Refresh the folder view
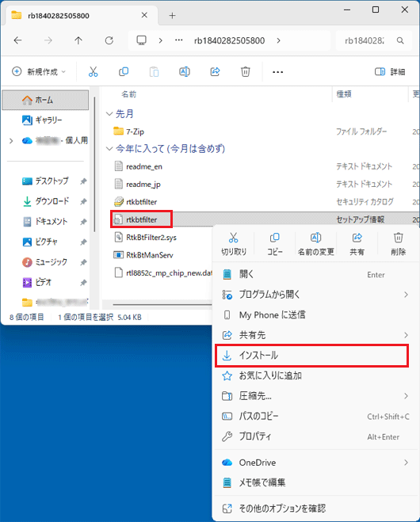Screen dimensions: 420x522 point(109,40)
